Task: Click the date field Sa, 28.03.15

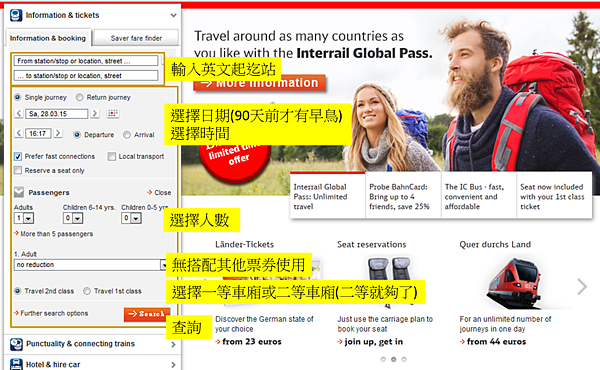Action: coord(57,114)
